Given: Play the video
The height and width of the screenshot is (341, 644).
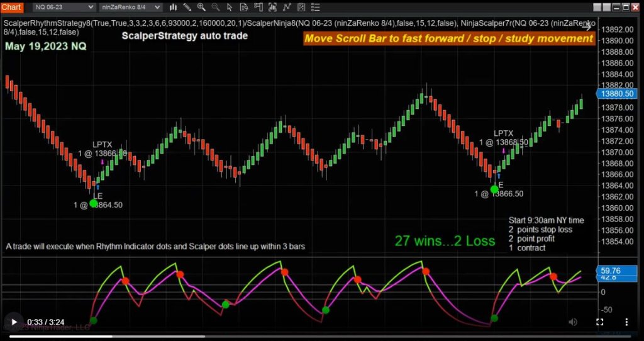Looking at the screenshot, I should point(14,321).
